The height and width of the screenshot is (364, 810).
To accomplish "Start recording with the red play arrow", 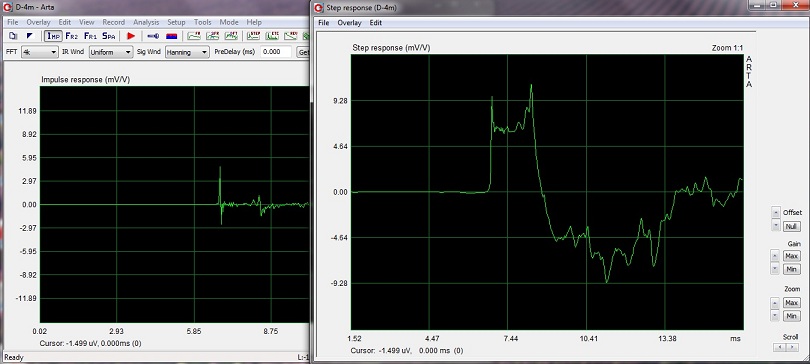I will [131, 36].
